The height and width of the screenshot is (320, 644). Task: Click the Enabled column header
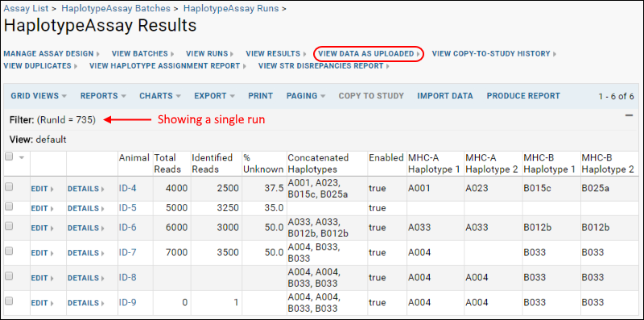(386, 158)
